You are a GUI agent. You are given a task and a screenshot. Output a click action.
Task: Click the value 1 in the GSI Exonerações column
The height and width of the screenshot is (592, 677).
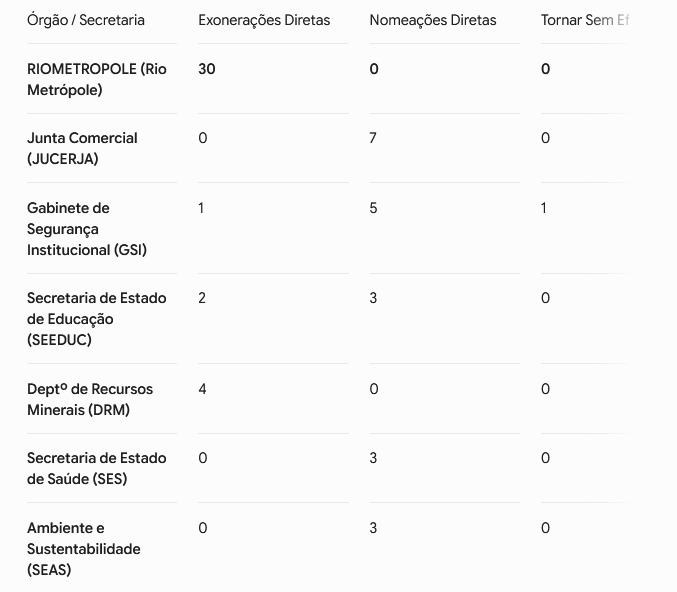coord(201,208)
